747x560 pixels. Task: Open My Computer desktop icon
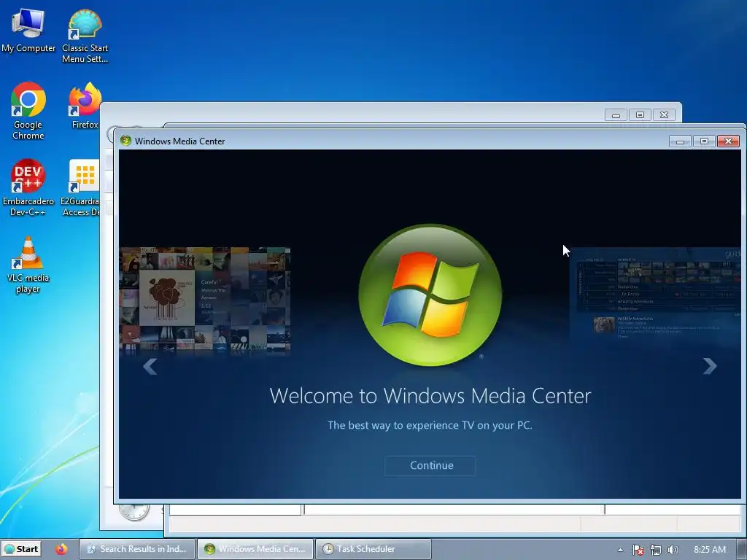pyautogui.click(x=28, y=31)
